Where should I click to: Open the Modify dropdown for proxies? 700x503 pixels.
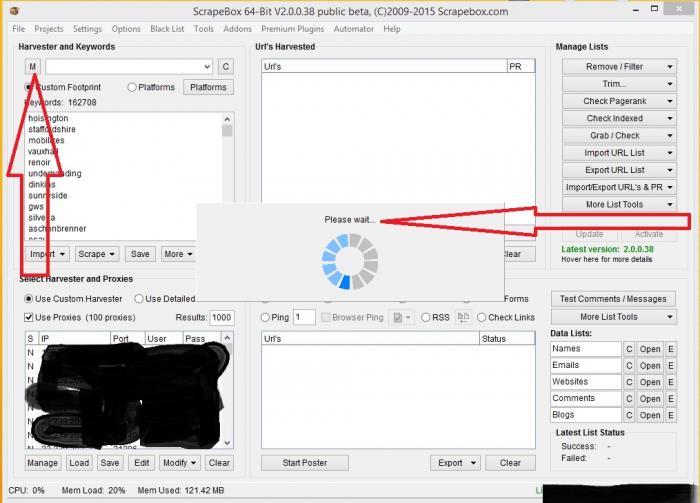pyautogui.click(x=180, y=463)
